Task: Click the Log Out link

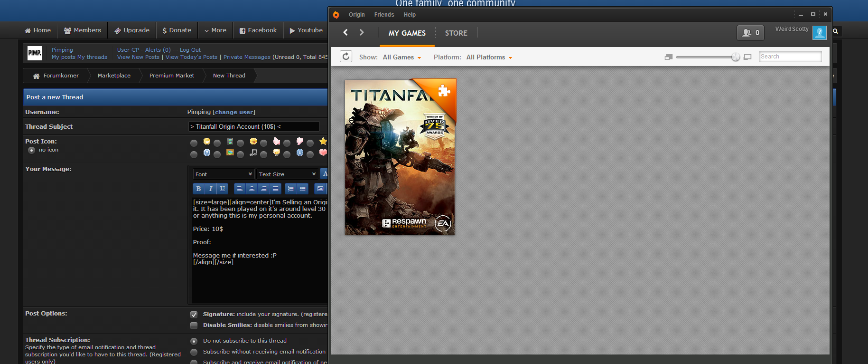Action: coord(190,50)
